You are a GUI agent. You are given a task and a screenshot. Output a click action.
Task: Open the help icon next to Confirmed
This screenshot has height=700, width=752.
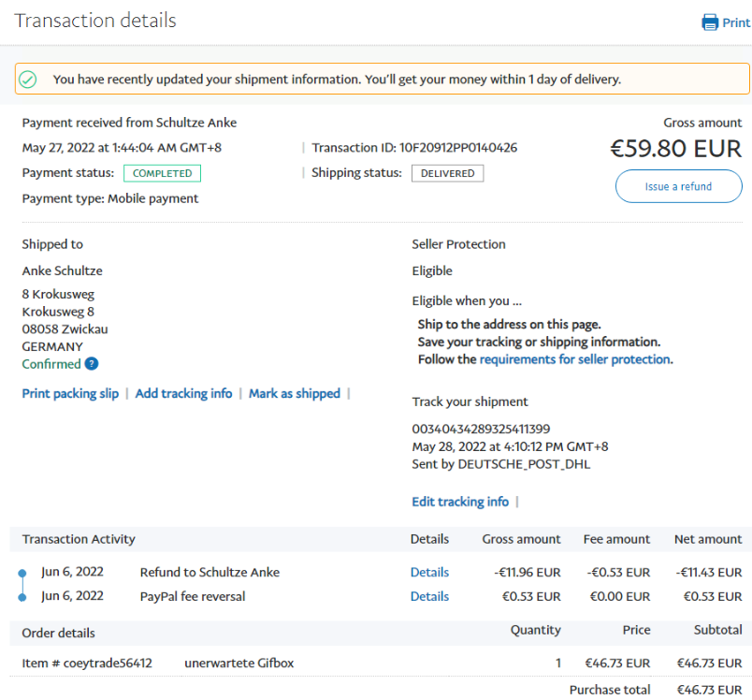click(92, 364)
